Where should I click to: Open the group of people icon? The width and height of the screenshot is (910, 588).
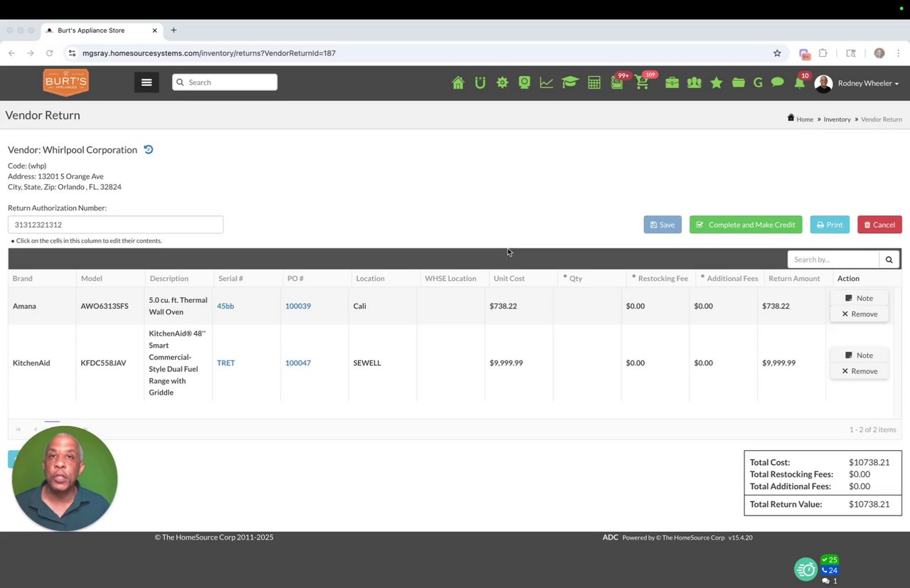[695, 83]
